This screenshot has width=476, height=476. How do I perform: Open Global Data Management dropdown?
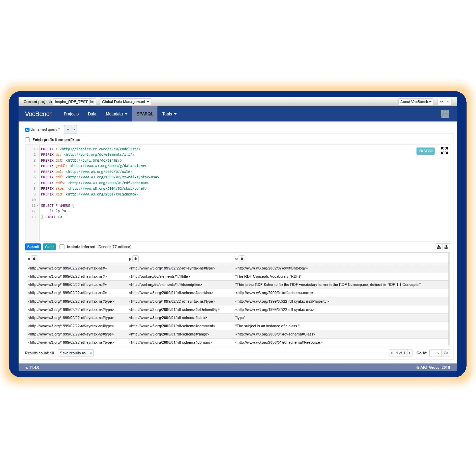(125, 102)
